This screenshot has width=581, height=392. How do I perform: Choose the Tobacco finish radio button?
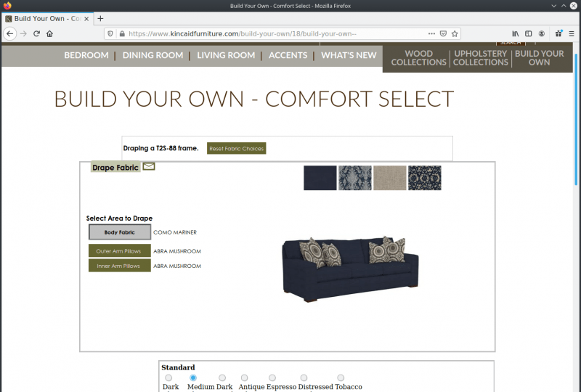click(341, 377)
